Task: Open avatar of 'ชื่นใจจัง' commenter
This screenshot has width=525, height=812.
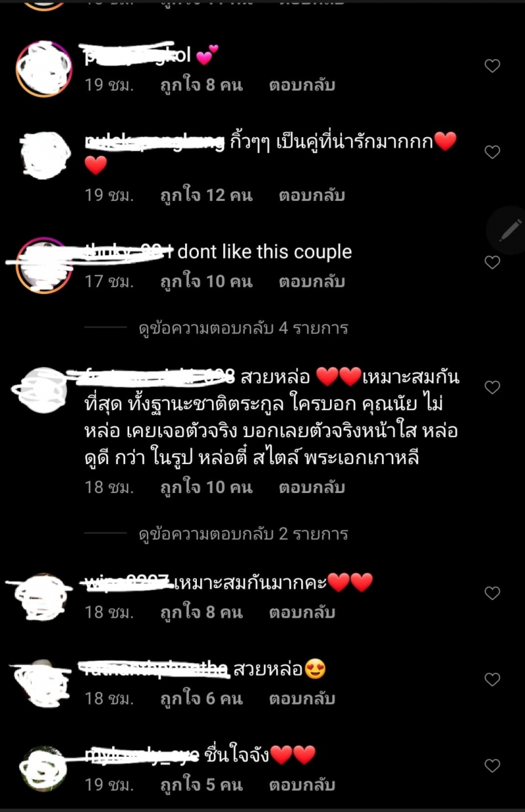Action: (x=44, y=768)
